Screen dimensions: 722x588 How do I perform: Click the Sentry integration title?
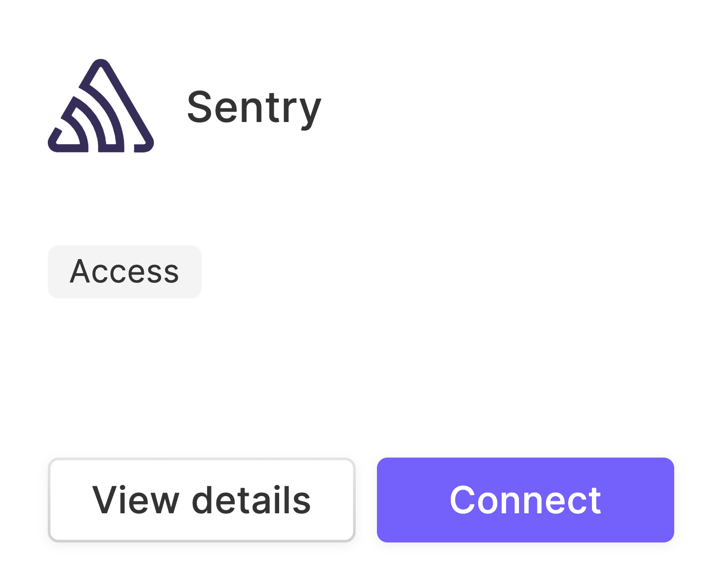click(254, 107)
